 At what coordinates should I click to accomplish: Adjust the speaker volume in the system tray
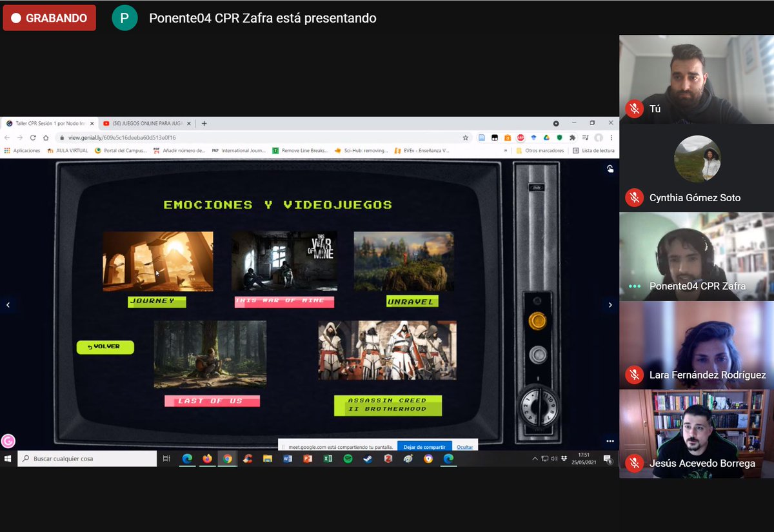click(x=554, y=458)
